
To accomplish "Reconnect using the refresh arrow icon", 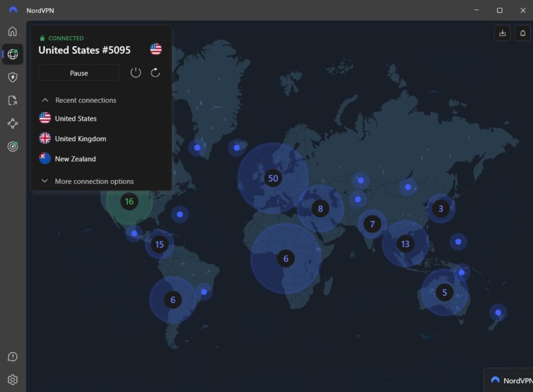I will click(155, 73).
